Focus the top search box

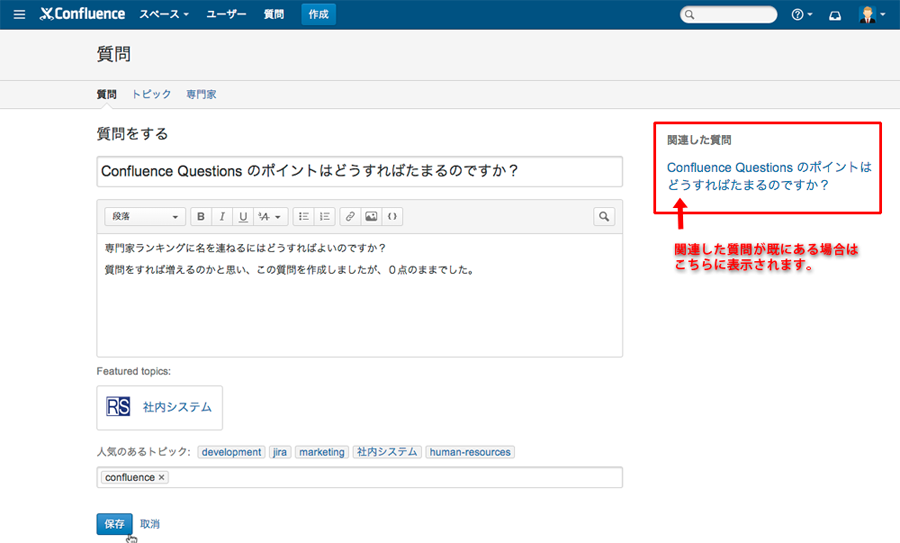coord(728,14)
